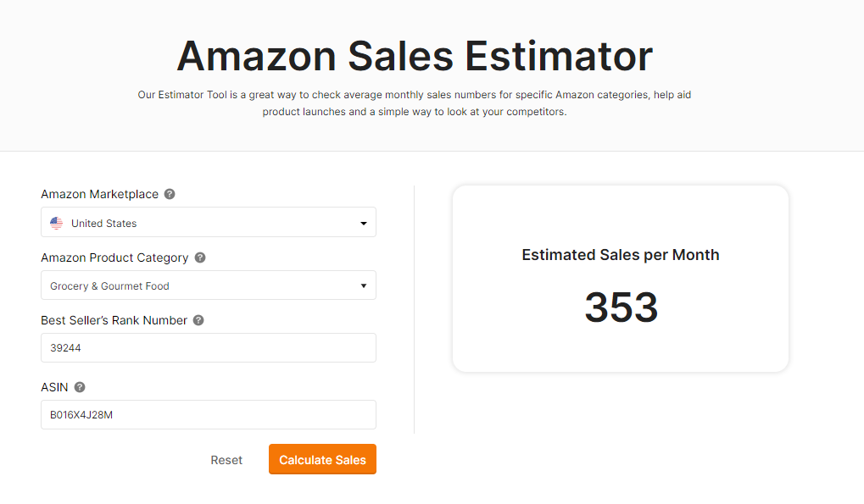Click the United States flag icon

point(56,223)
